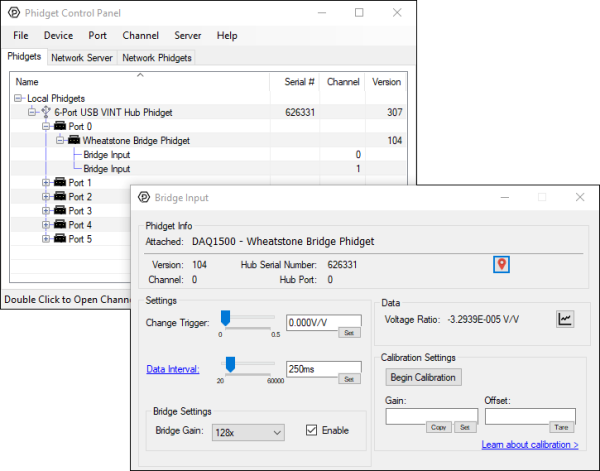This screenshot has width=600, height=471.
Task: Expand the Port 3 node
Action: (46, 211)
